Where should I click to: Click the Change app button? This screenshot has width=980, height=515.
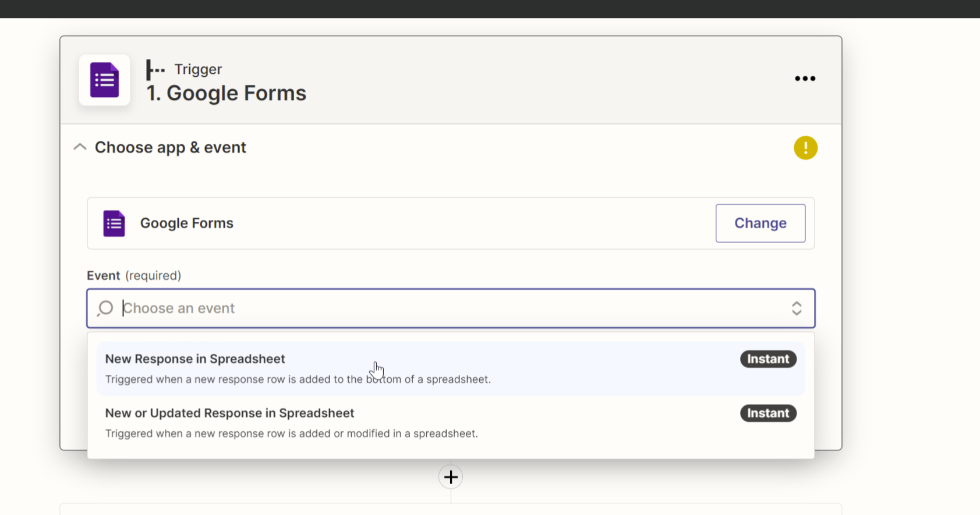click(x=760, y=223)
